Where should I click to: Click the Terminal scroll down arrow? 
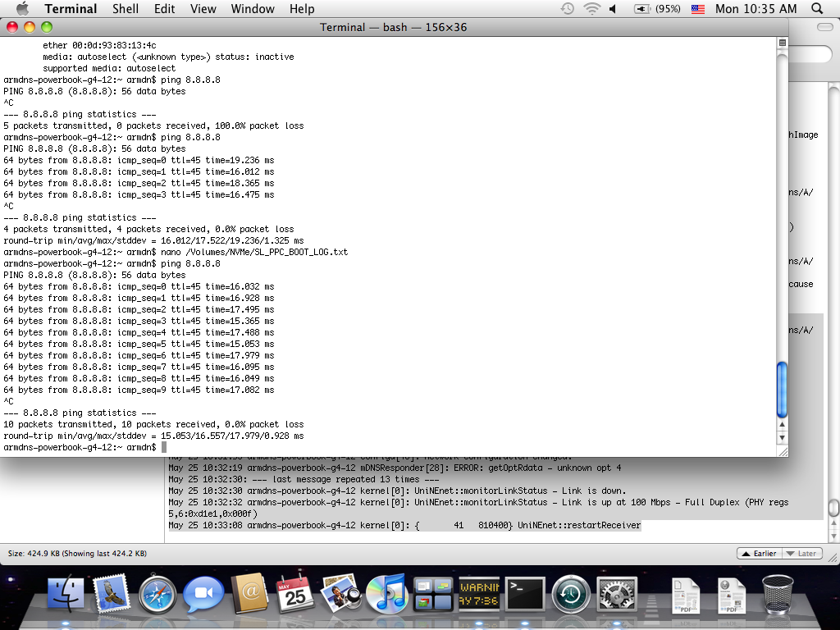[782, 437]
